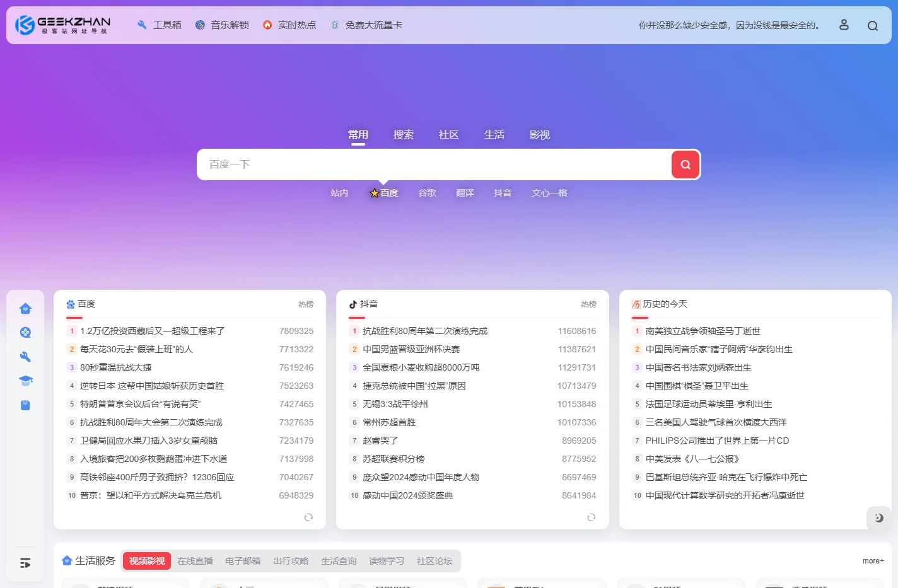
Task: Click the 抖音 note icon
Action: [353, 304]
